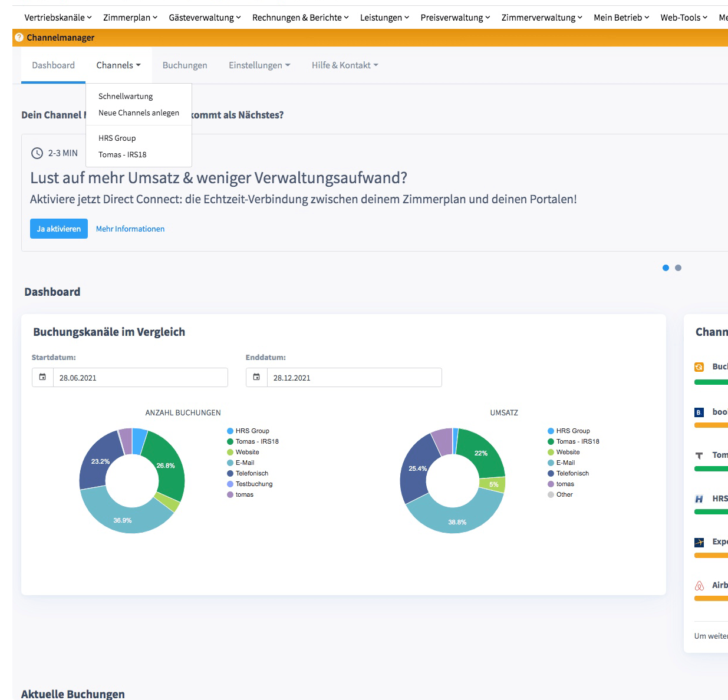Toggle Website legend in Umsatz chart

[x=568, y=452]
